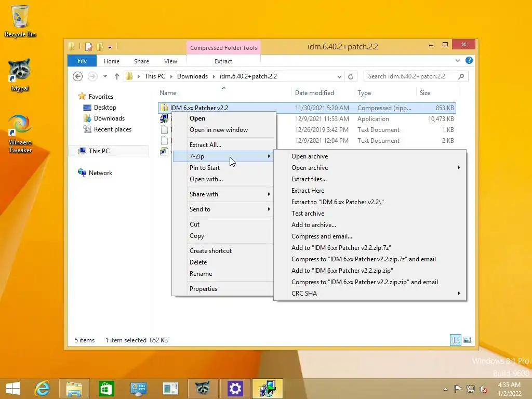Choose Rename in the context menu
Viewport: 532px width, 399px height.
(201, 273)
